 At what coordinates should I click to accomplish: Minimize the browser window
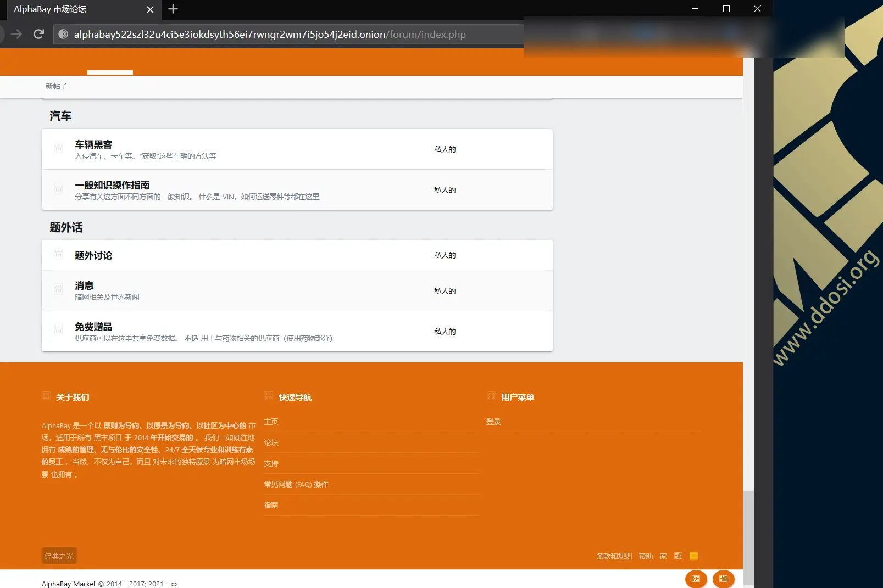pos(695,9)
